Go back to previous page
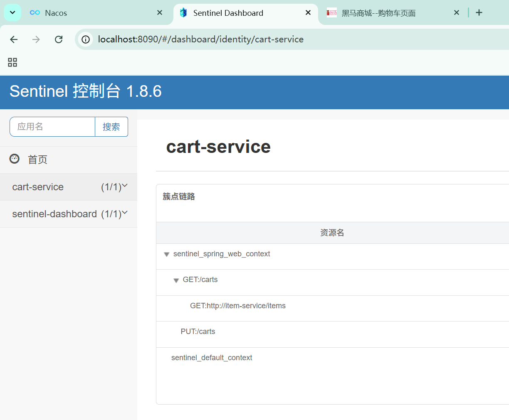509x420 pixels. (14, 39)
